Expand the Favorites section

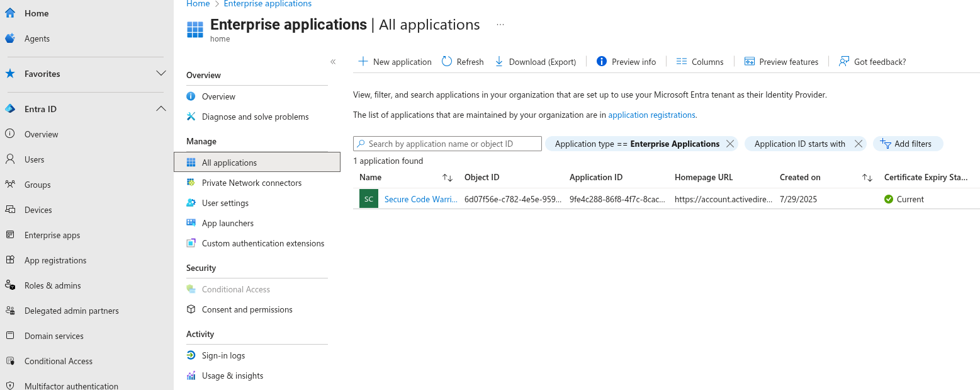click(x=161, y=74)
